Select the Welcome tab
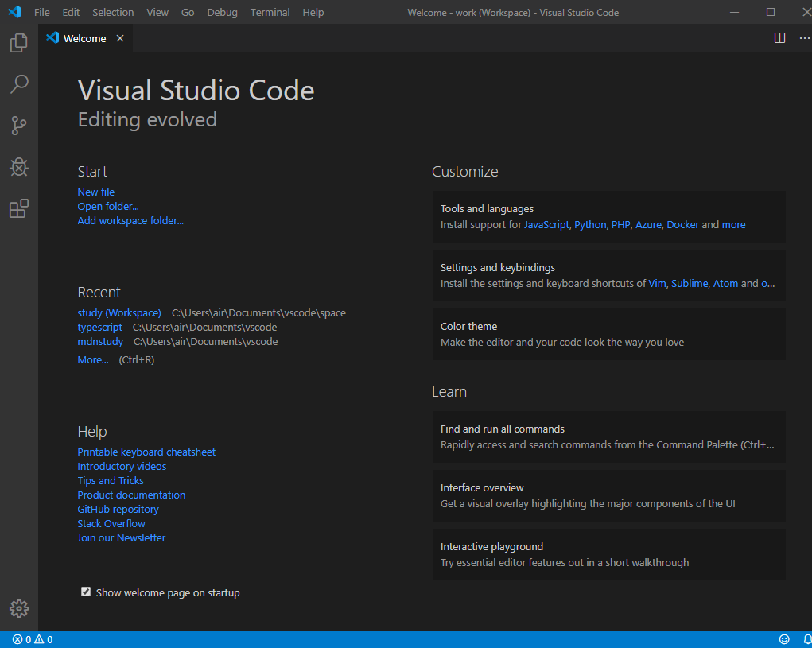 coord(84,37)
